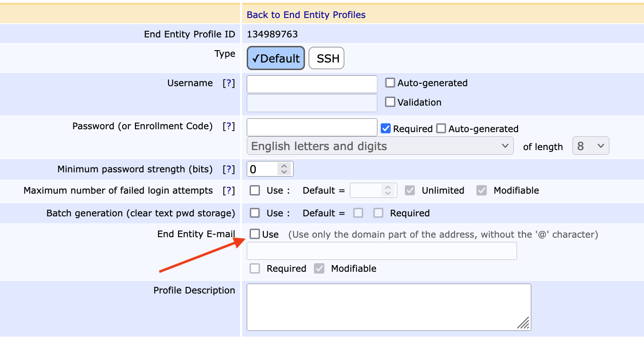
Task: Open help [?] next to Username
Action: [x=229, y=83]
